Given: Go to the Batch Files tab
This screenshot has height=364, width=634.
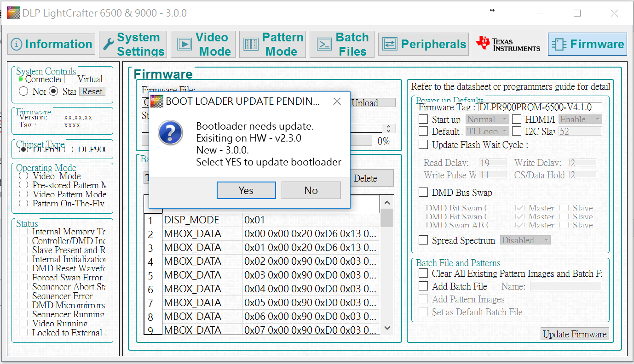Looking at the screenshot, I should click(342, 45).
